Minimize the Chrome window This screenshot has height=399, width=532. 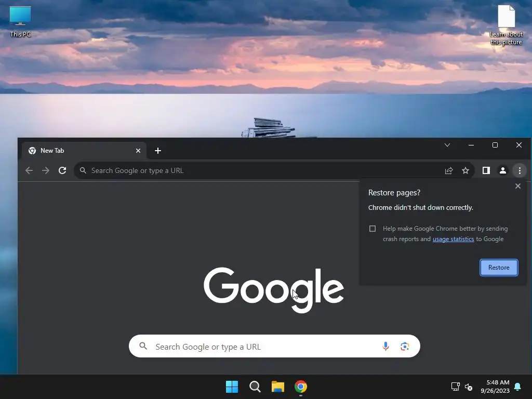coord(471,145)
